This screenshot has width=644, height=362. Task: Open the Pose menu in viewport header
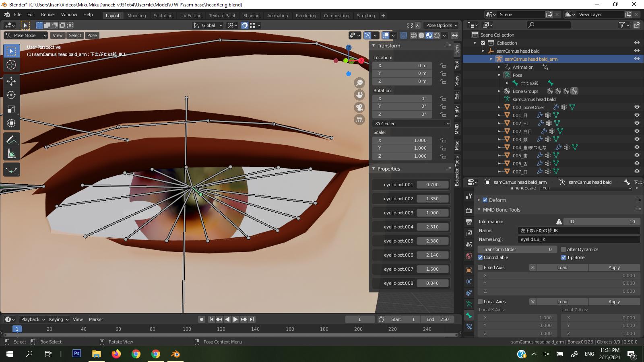[92, 35]
